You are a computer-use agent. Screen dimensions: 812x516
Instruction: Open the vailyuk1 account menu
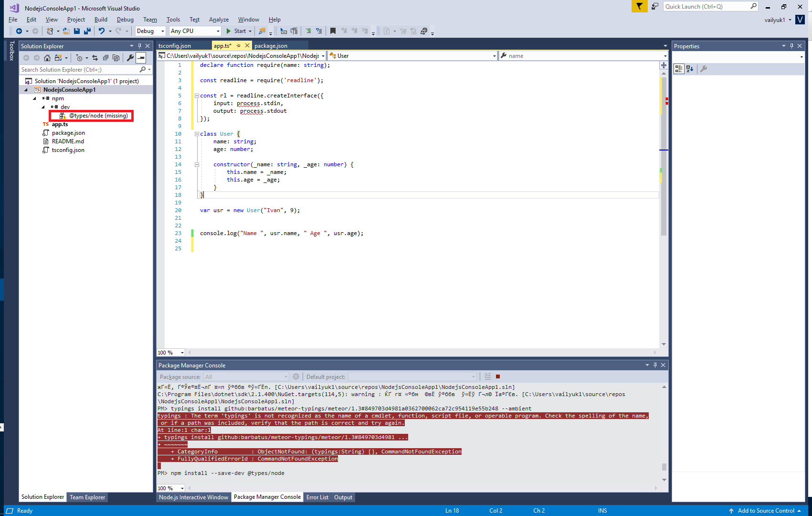[778, 20]
